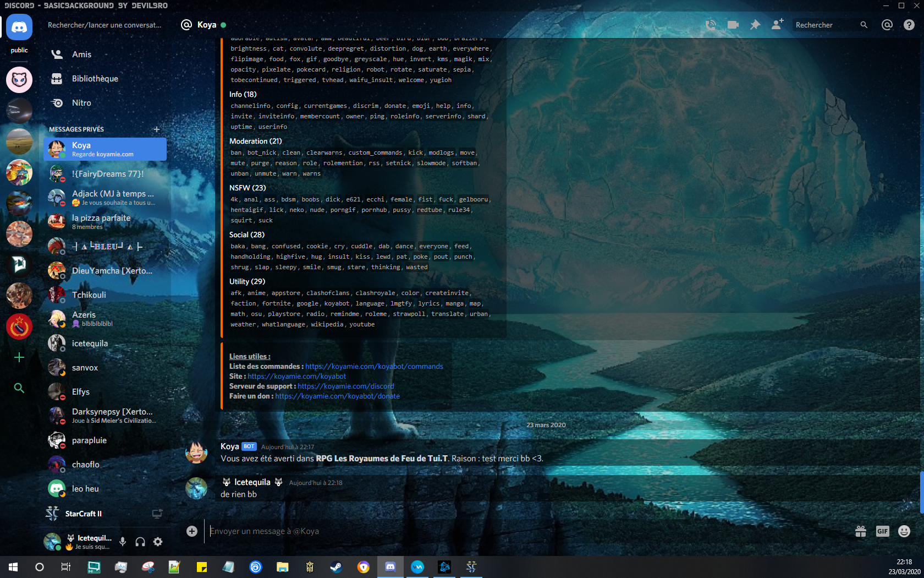Open the attachment upload menu
The image size is (924, 578).
192,531
